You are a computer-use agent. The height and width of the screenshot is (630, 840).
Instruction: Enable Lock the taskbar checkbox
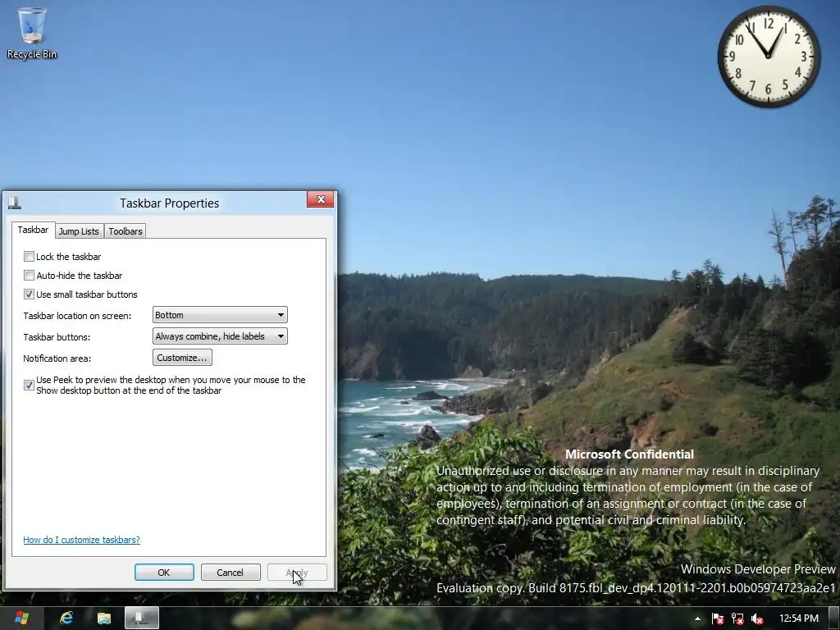point(29,257)
